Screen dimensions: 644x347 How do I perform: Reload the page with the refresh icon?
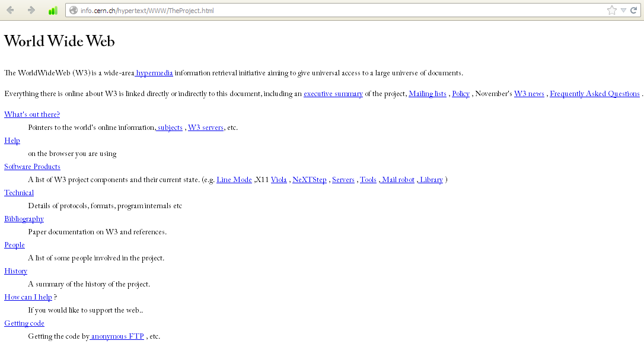[634, 10]
